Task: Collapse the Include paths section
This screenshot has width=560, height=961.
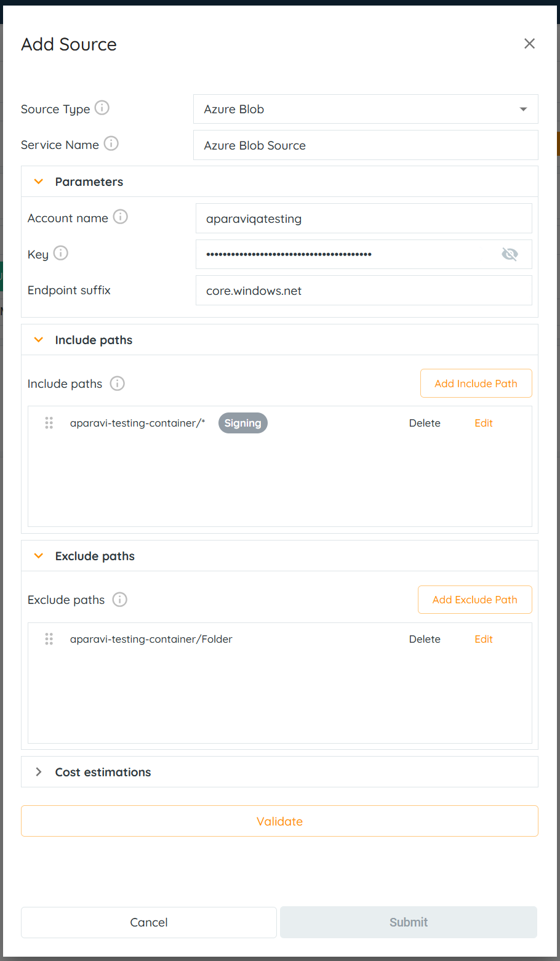Action: coord(39,340)
